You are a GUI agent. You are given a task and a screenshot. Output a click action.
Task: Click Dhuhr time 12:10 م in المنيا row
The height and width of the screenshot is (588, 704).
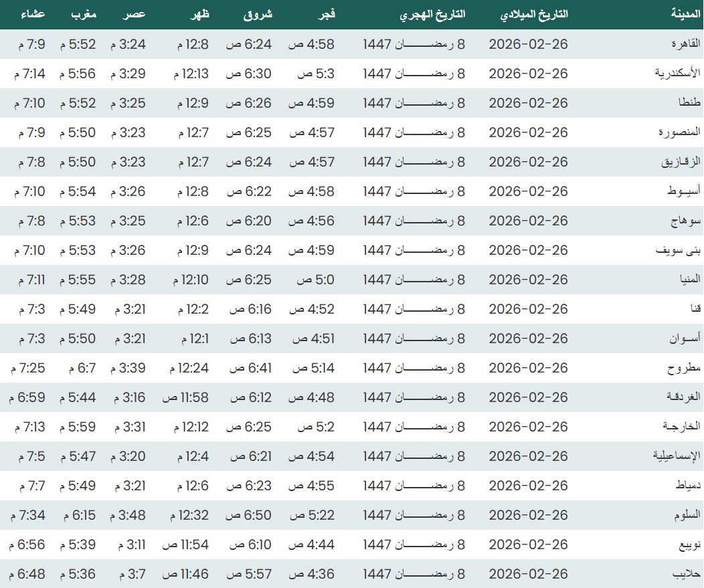pos(191,280)
